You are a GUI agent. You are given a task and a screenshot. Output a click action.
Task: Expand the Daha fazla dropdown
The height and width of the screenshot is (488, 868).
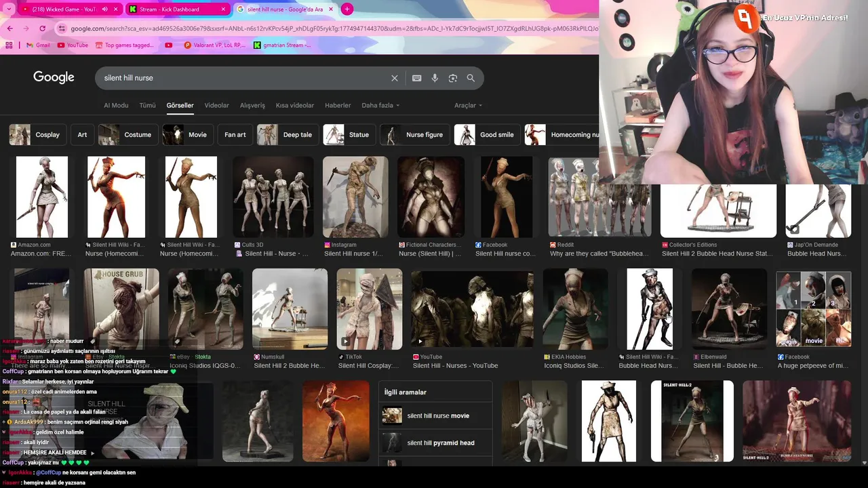point(380,105)
